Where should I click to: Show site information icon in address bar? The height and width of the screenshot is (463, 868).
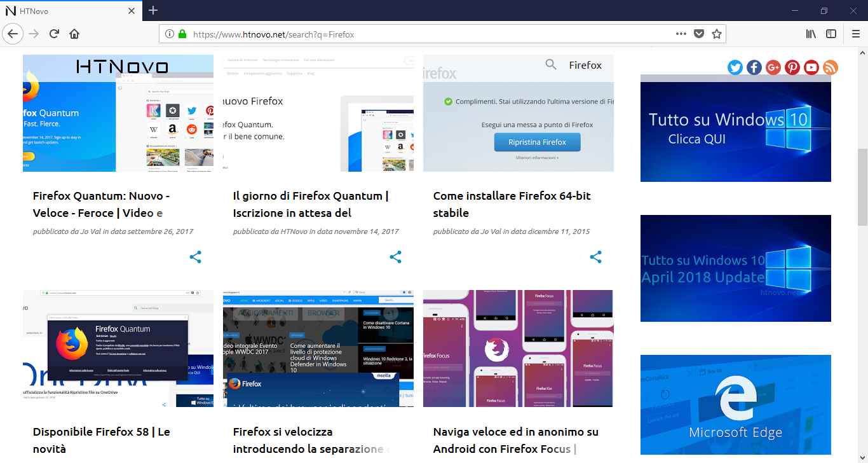(170, 34)
